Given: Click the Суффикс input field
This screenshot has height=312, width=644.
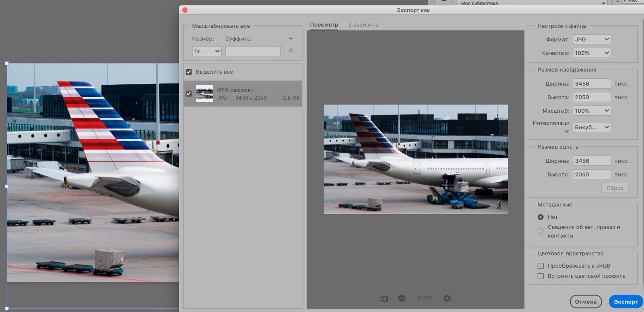Looking at the screenshot, I should [x=253, y=51].
